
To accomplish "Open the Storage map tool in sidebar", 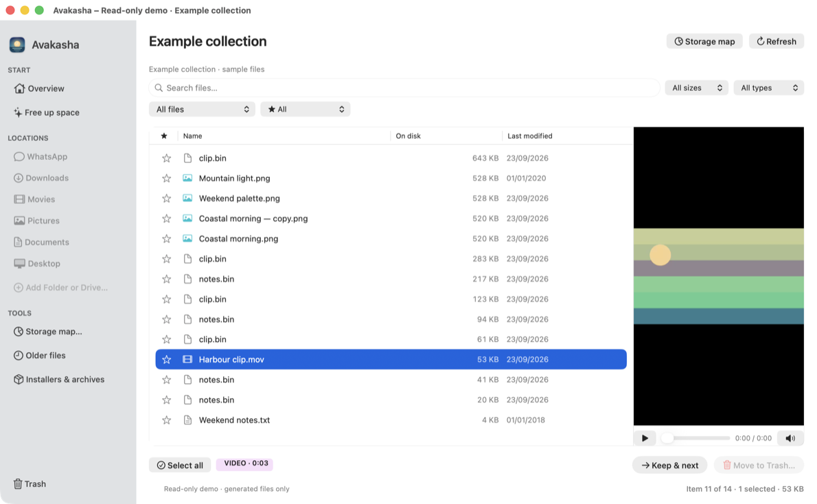I will (x=47, y=332).
